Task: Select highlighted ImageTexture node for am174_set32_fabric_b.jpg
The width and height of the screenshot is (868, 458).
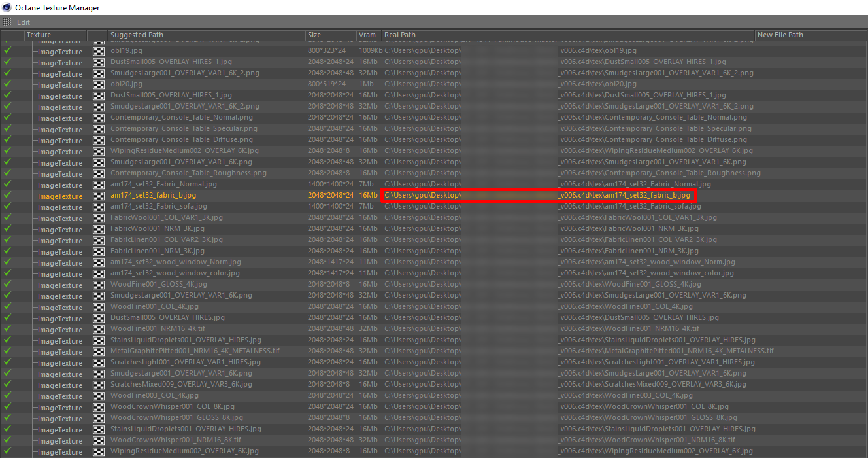Action: point(60,196)
